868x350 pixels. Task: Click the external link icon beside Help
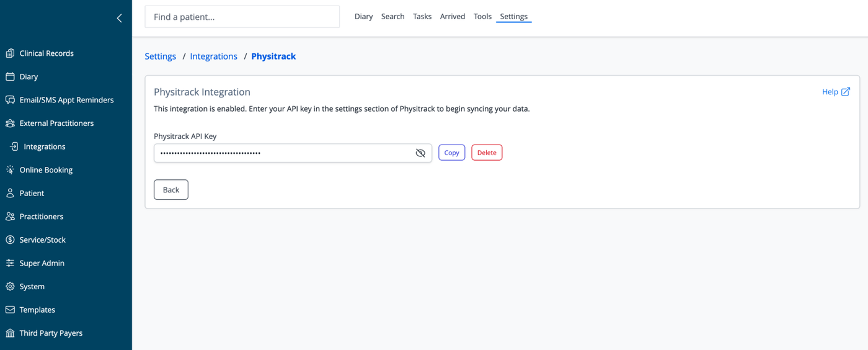pyautogui.click(x=846, y=91)
